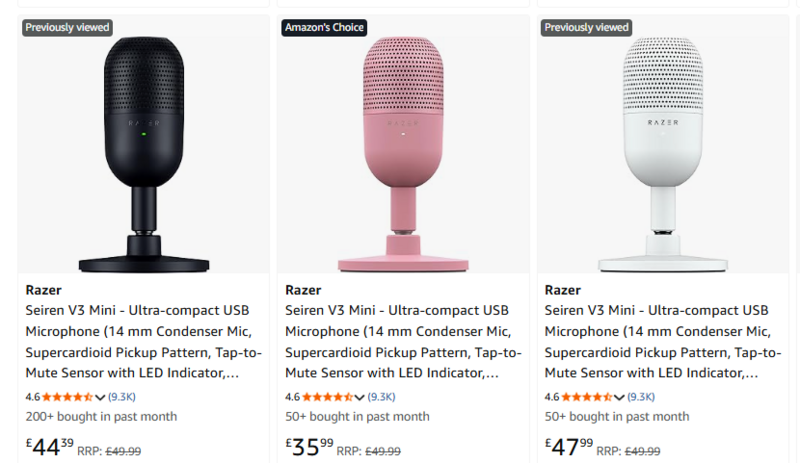The width and height of the screenshot is (800, 463).
Task: Expand rating breakdown chevron for black microphone
Action: 100,397
